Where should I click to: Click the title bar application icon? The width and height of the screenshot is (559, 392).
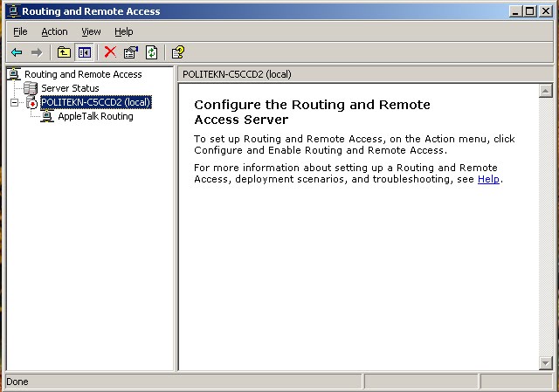click(x=14, y=11)
